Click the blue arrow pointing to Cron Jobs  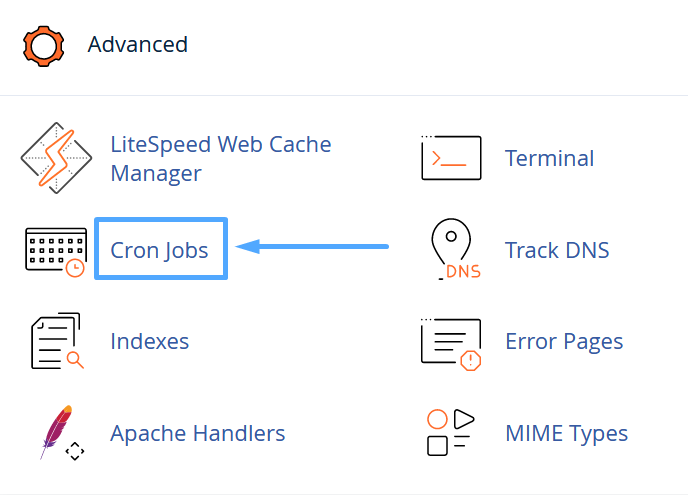[x=310, y=246]
